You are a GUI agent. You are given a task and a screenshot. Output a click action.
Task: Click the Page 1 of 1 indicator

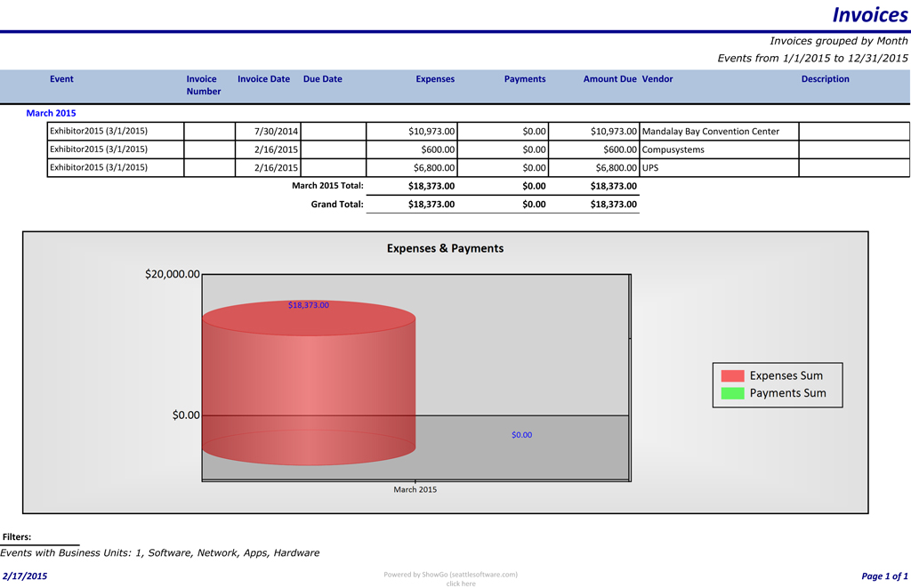pos(884,576)
